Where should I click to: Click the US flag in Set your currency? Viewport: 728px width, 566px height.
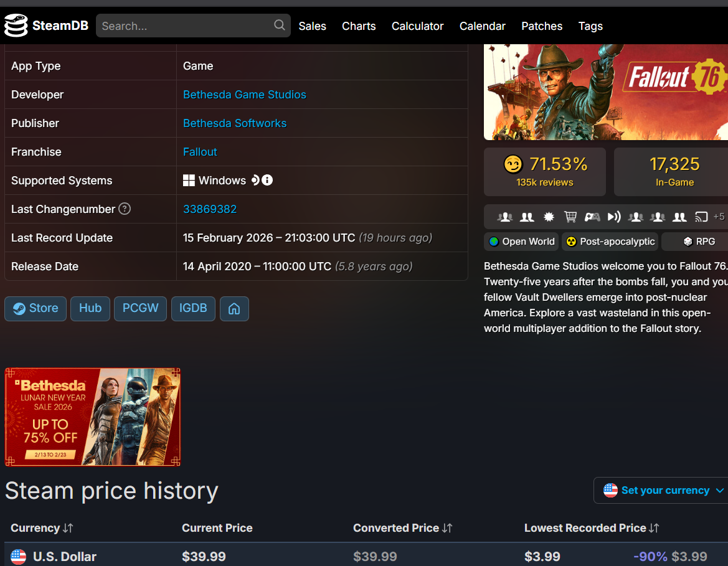click(x=610, y=490)
